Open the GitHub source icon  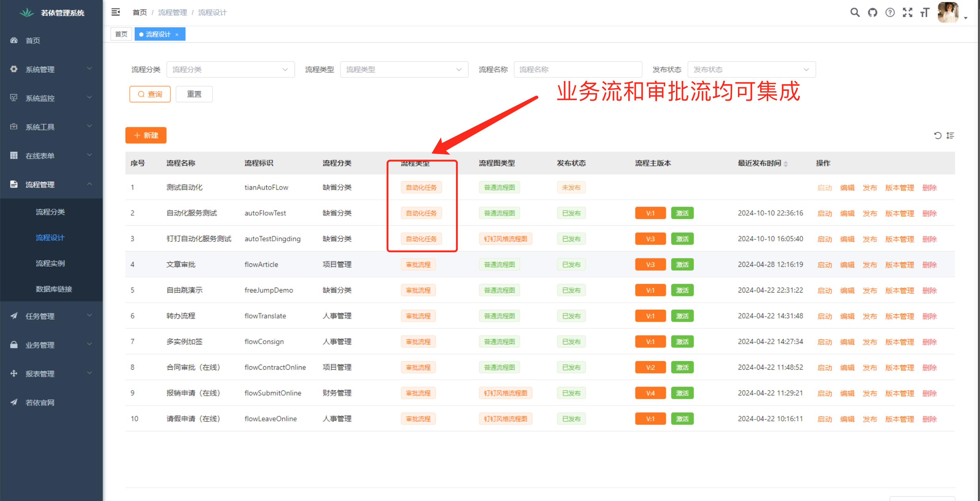click(872, 13)
